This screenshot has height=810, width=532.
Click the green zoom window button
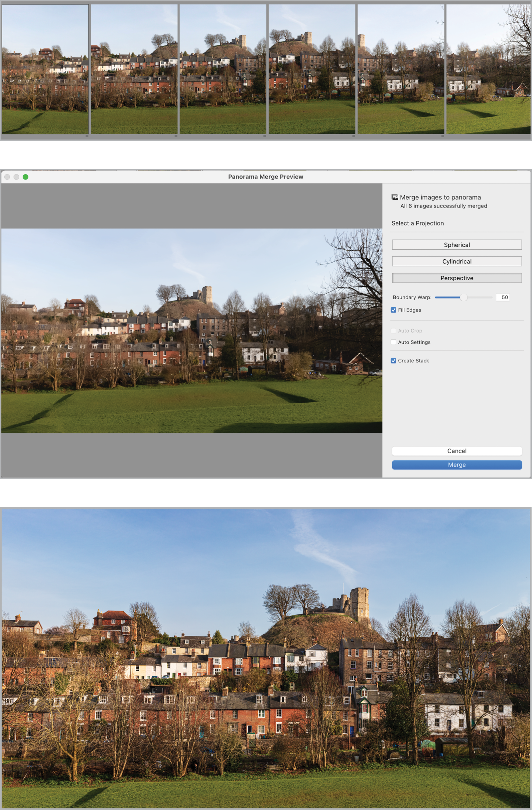(x=26, y=177)
